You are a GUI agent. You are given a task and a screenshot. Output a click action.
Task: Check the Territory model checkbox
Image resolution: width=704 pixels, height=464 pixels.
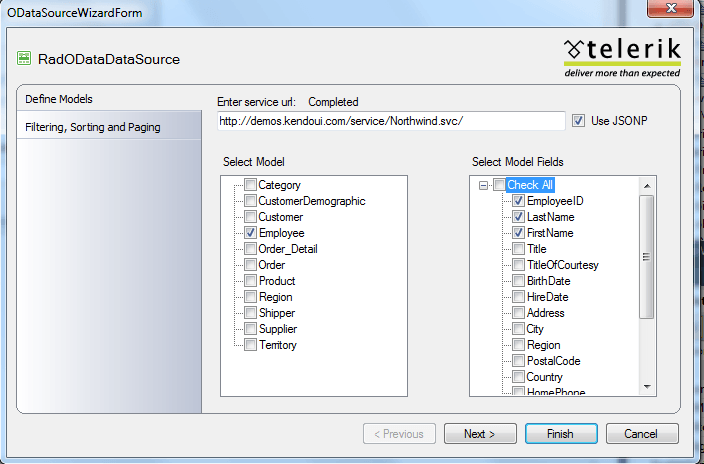[x=250, y=345]
